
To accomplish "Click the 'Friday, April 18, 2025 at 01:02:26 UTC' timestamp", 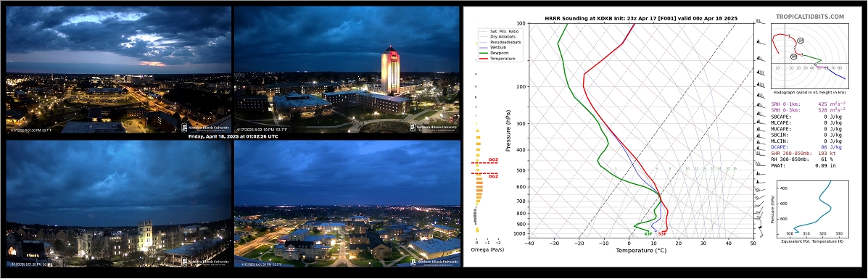I will (x=233, y=136).
